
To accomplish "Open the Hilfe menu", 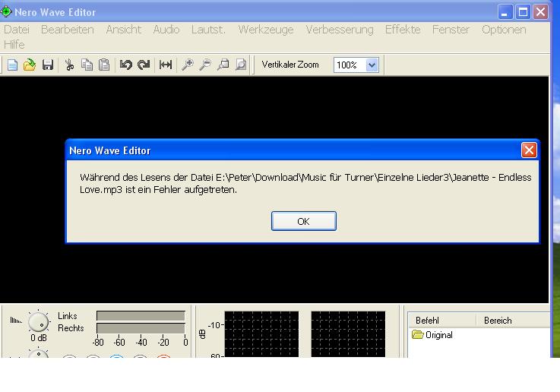I will (14, 45).
